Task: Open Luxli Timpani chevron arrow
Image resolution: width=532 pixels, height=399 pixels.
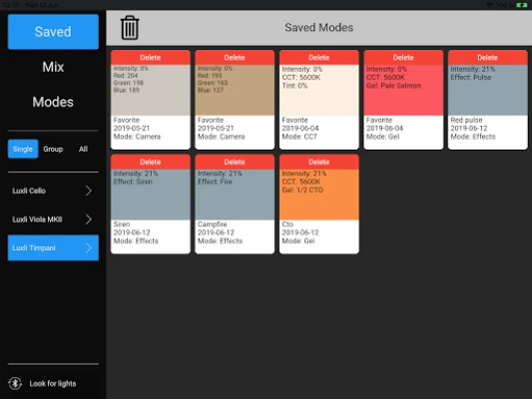Action: pos(89,247)
